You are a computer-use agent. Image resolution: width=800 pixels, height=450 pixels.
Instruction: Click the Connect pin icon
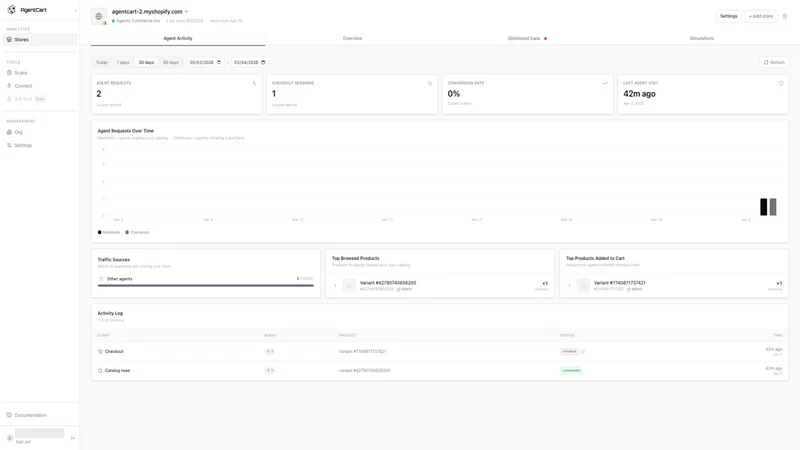(9, 86)
